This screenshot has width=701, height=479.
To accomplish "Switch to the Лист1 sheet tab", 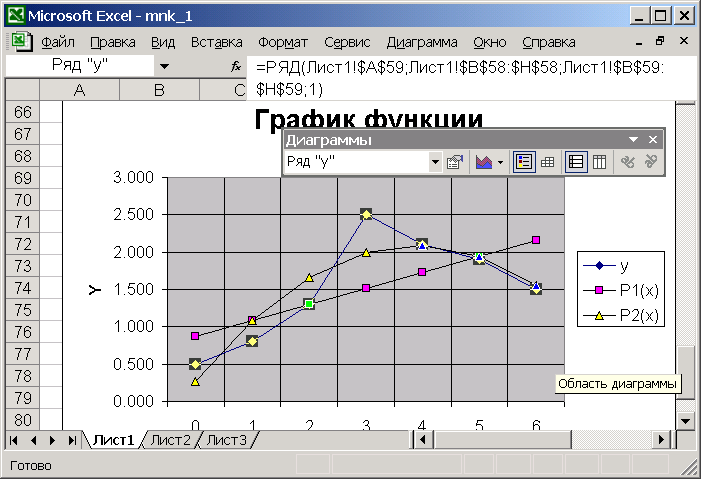I will (114, 441).
